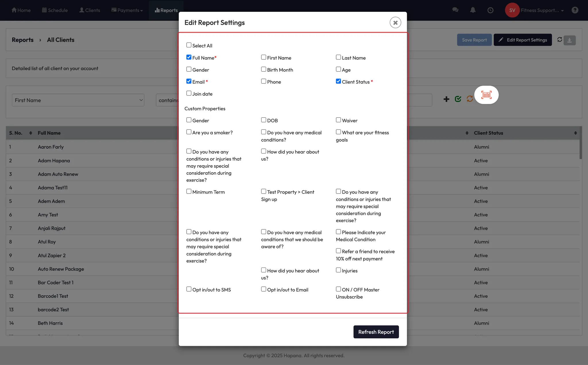Click the orange reset filter icon
The width and height of the screenshot is (588, 365).
point(470,99)
